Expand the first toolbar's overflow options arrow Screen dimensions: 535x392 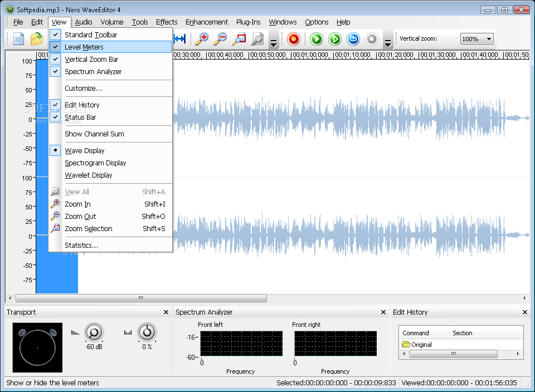(x=273, y=43)
